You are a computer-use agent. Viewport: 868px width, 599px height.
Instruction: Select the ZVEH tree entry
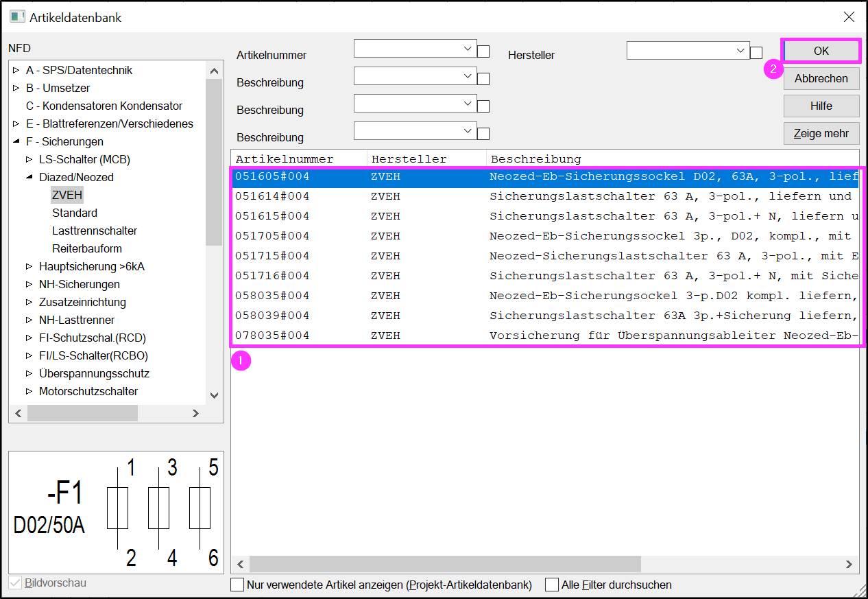tap(67, 195)
